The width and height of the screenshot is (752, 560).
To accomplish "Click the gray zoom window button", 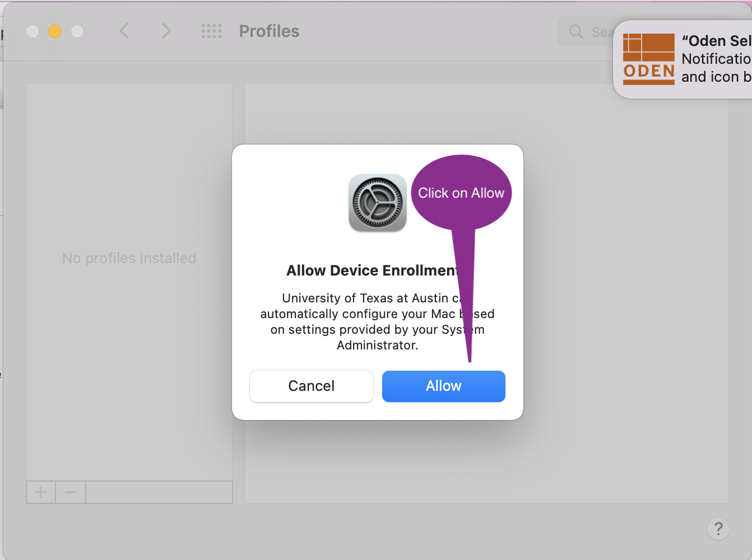I will [x=77, y=31].
